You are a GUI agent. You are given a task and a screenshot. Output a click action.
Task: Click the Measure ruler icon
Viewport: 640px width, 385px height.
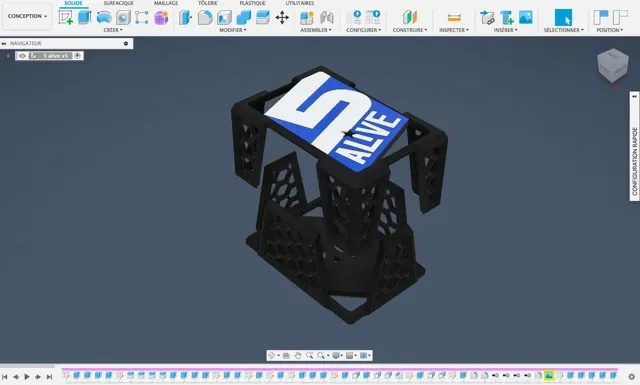pos(454,18)
